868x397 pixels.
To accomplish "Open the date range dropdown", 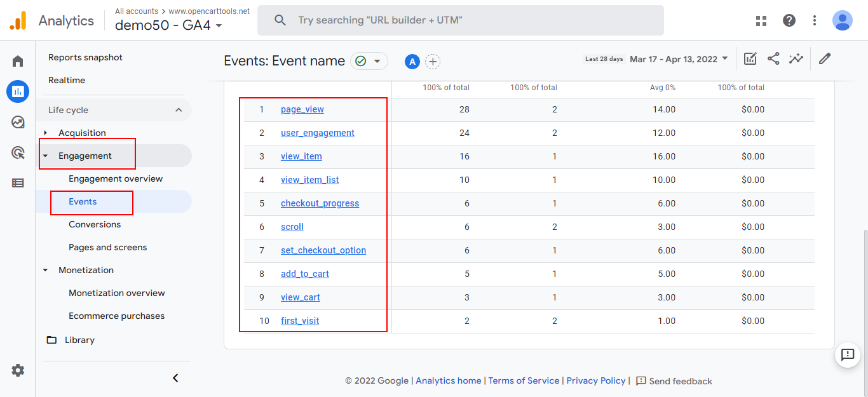I will [678, 59].
